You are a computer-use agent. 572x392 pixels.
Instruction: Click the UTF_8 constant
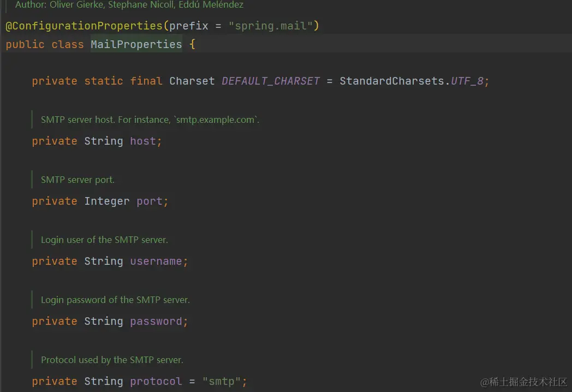[x=467, y=81]
